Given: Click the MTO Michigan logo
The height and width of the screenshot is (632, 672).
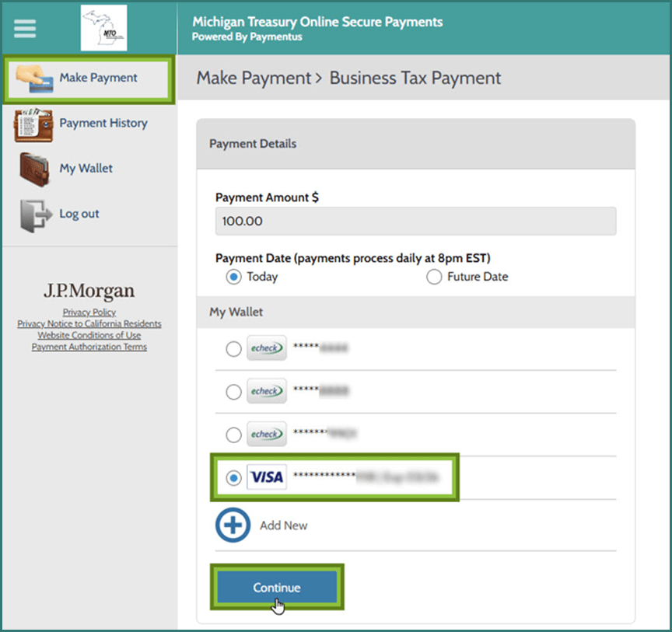Looking at the screenshot, I should click(104, 28).
